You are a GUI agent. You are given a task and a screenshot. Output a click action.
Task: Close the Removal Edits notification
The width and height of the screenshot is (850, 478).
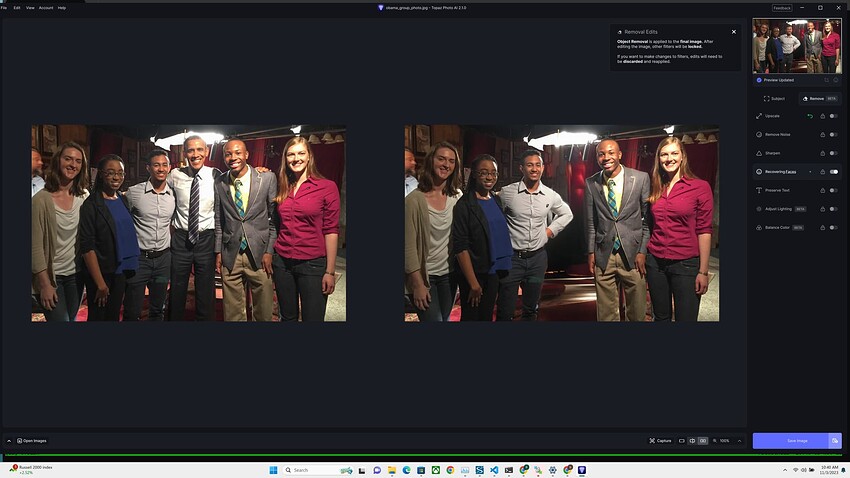[x=733, y=32]
